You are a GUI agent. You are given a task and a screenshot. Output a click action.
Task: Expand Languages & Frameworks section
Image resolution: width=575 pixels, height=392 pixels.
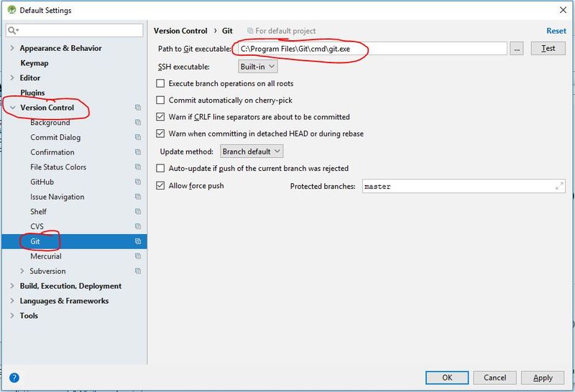click(12, 301)
